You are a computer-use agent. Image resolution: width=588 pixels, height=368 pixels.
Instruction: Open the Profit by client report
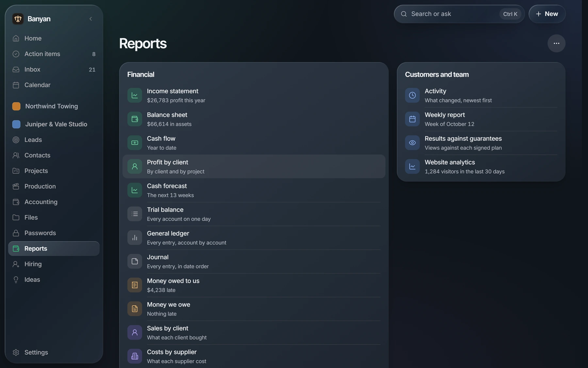click(254, 166)
